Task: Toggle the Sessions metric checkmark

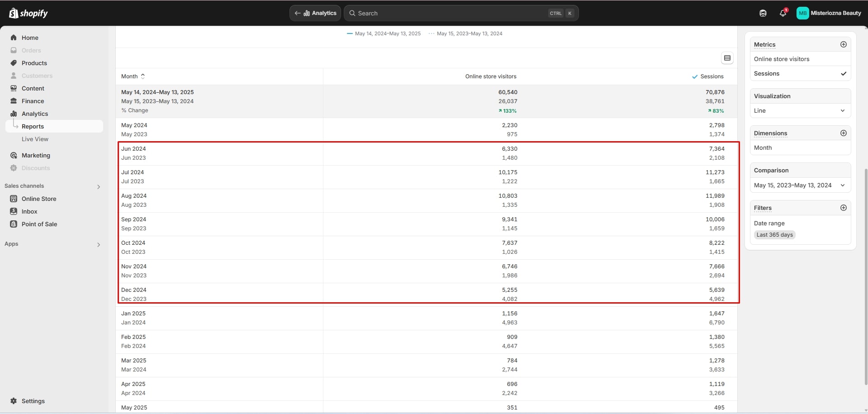Action: click(844, 73)
